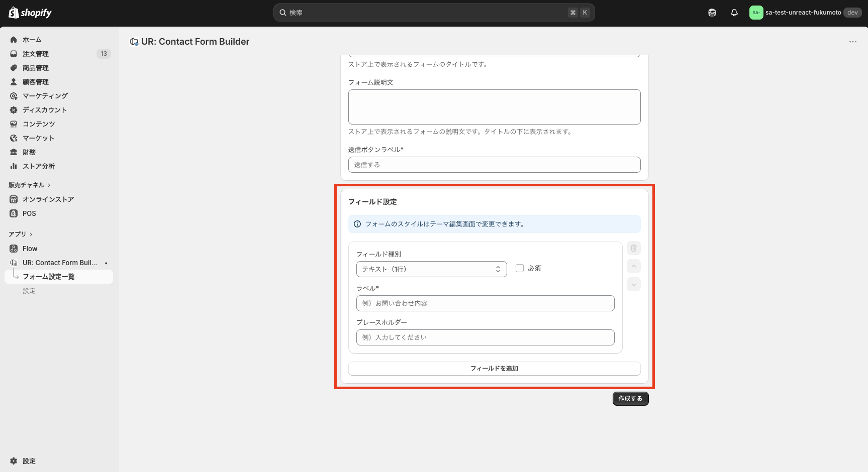
Task: Click the info circle icon in banner
Action: pos(357,224)
